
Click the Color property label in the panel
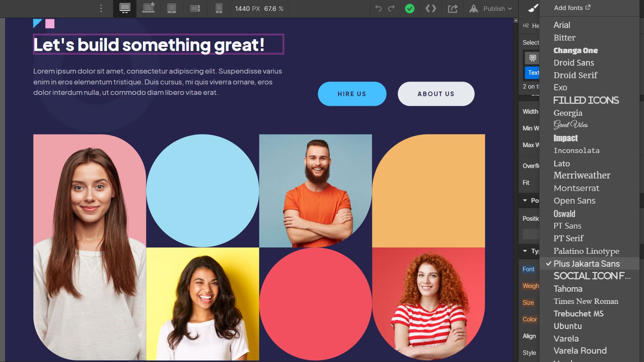pyautogui.click(x=529, y=319)
